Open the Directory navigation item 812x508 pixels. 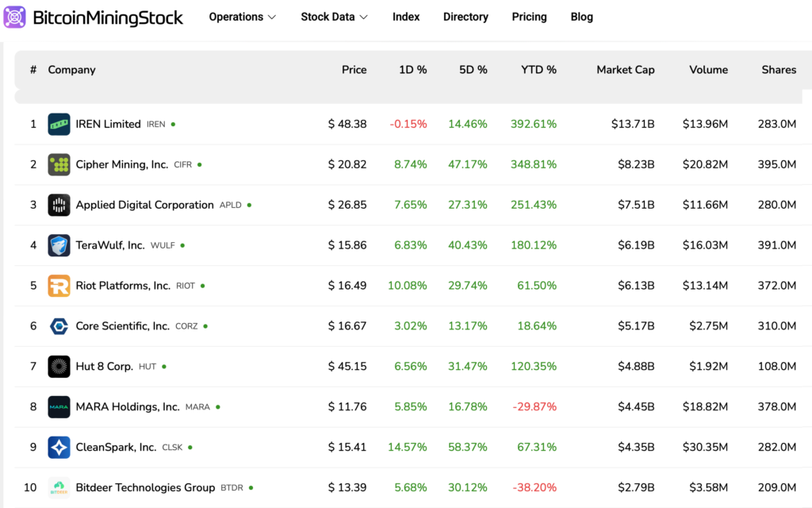coord(465,17)
